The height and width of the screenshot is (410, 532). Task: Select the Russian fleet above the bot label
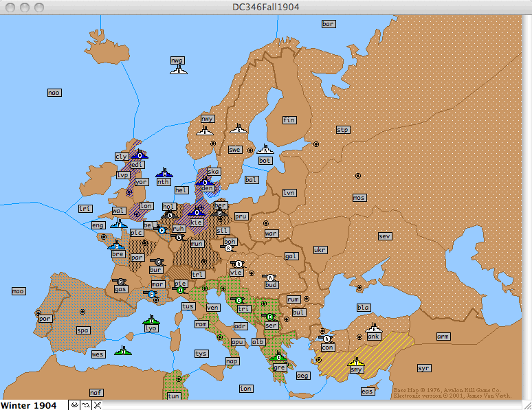pyautogui.click(x=265, y=149)
